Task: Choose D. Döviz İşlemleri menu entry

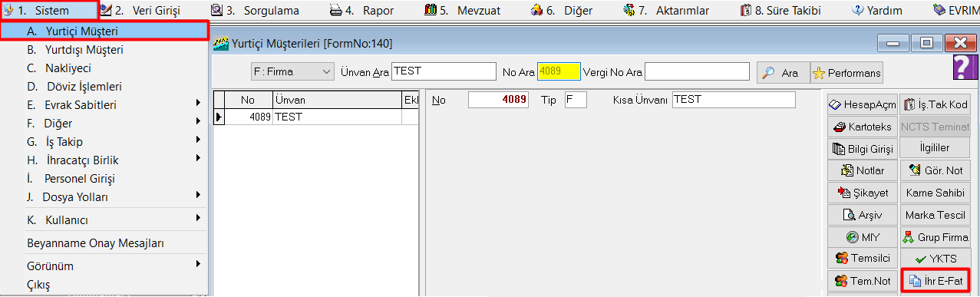Action: click(104, 87)
